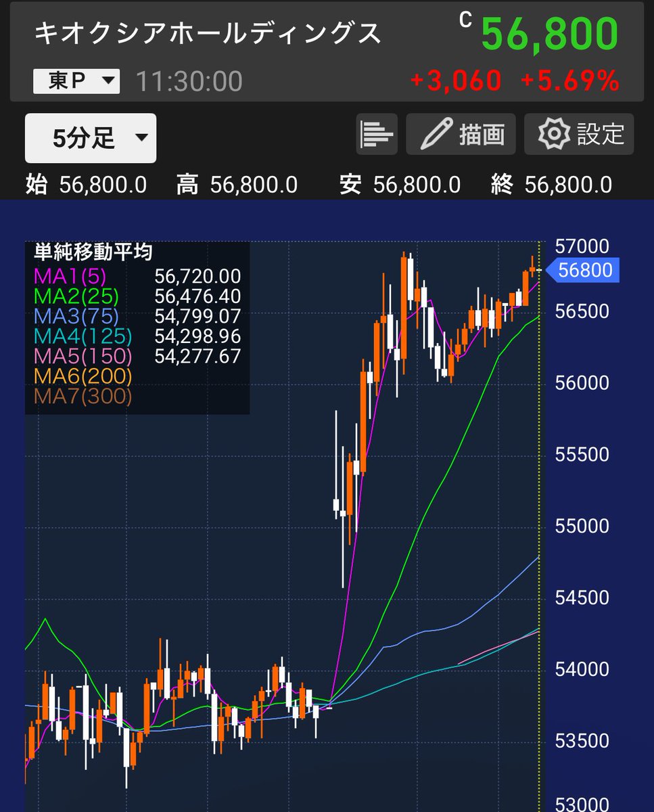Click the blue 56800 current price tag

click(x=582, y=270)
